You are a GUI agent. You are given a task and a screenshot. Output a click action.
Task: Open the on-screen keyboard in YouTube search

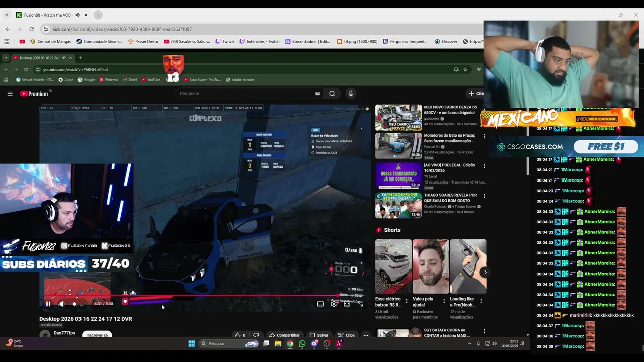(x=317, y=93)
